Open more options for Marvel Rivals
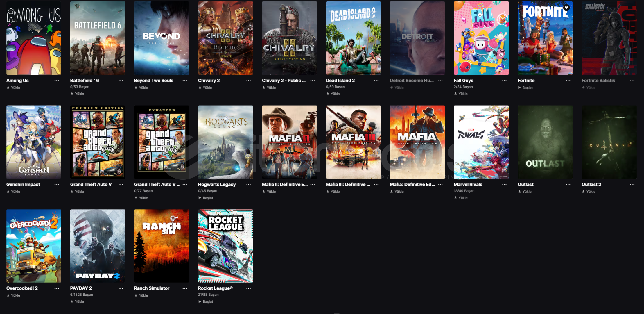The height and width of the screenshot is (314, 644). [x=504, y=185]
